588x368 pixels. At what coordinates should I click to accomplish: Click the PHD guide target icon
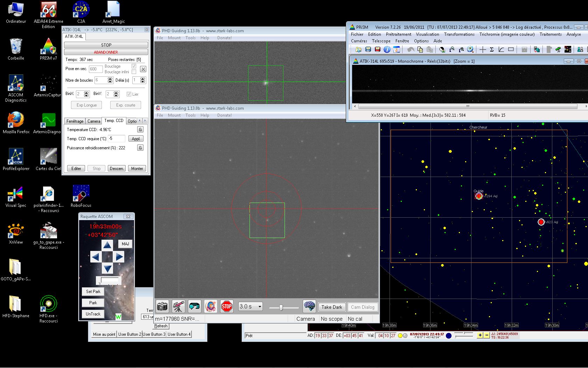(x=211, y=307)
